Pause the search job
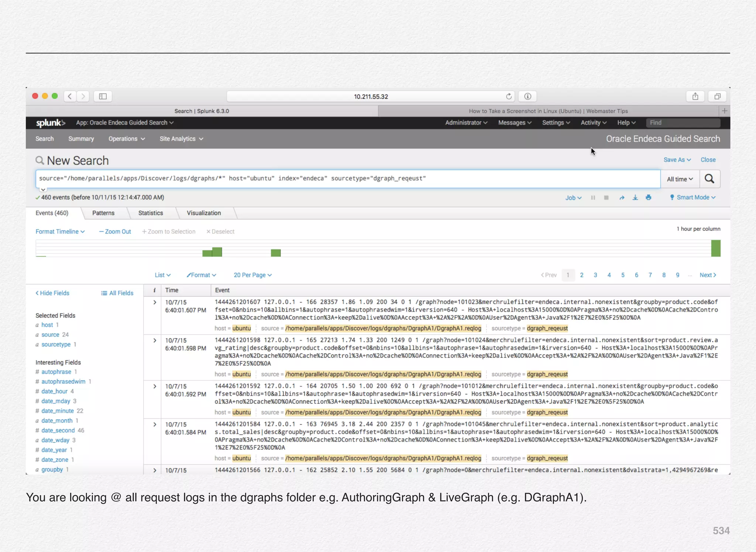The height and width of the screenshot is (552, 756). [593, 198]
